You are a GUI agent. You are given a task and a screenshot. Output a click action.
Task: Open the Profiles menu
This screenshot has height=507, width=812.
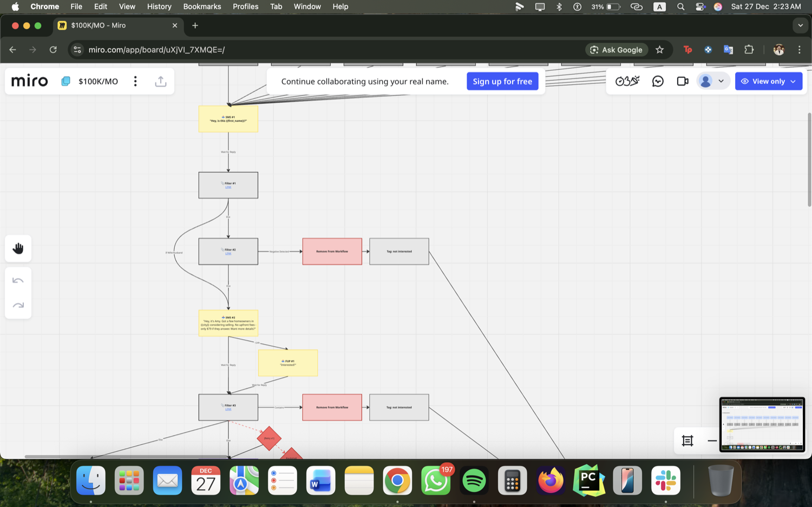point(245,6)
